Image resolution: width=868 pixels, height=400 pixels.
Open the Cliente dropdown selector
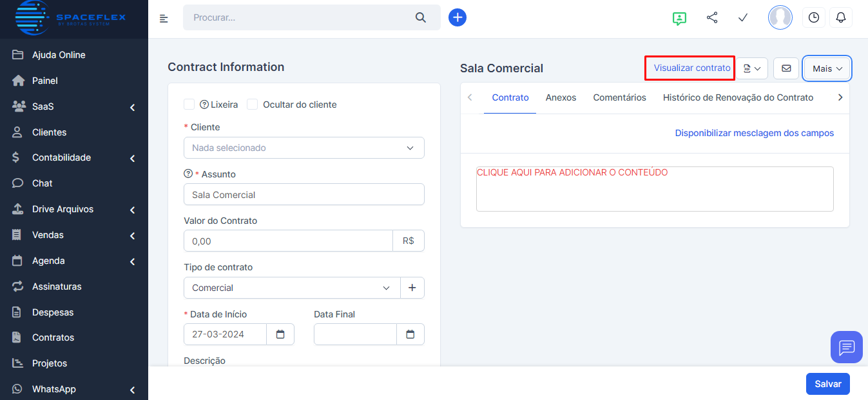304,148
